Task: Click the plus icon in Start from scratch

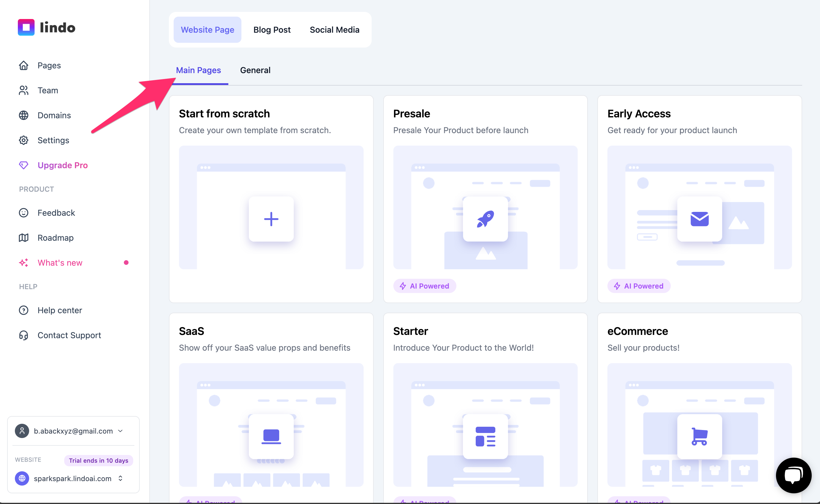Action: click(271, 219)
